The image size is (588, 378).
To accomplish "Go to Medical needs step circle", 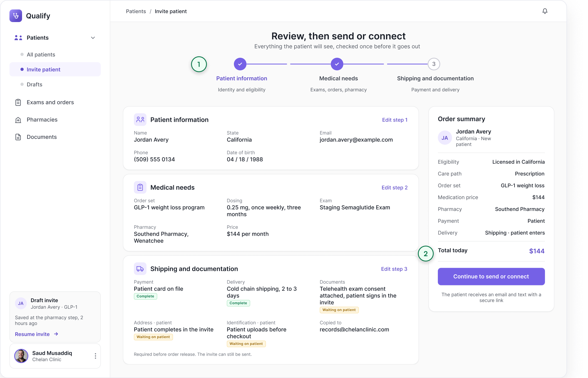I will point(337,64).
